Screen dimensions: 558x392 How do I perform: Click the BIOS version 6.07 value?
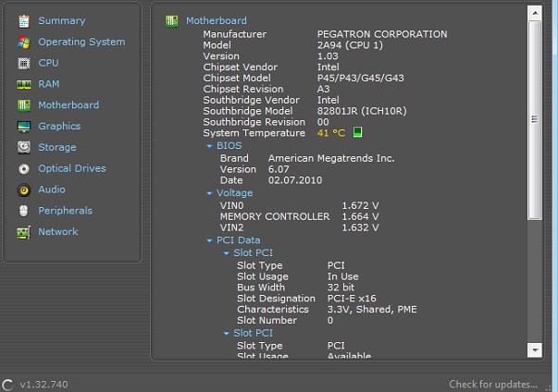[x=279, y=169]
